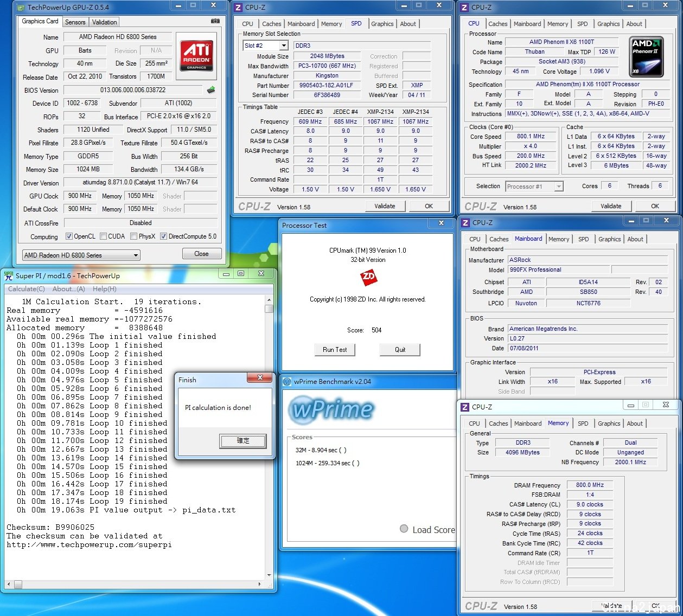Click the Checksum: B9906025 line in Super PI

[x=50, y=527]
